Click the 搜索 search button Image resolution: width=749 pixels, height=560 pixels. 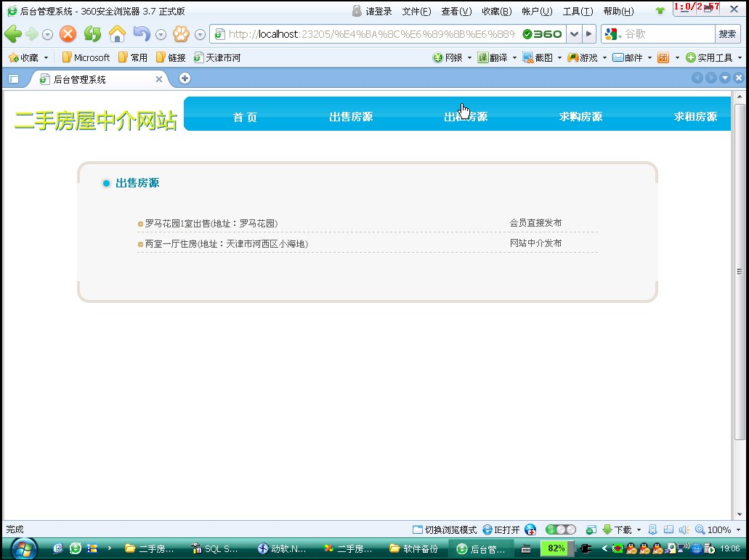tap(727, 34)
